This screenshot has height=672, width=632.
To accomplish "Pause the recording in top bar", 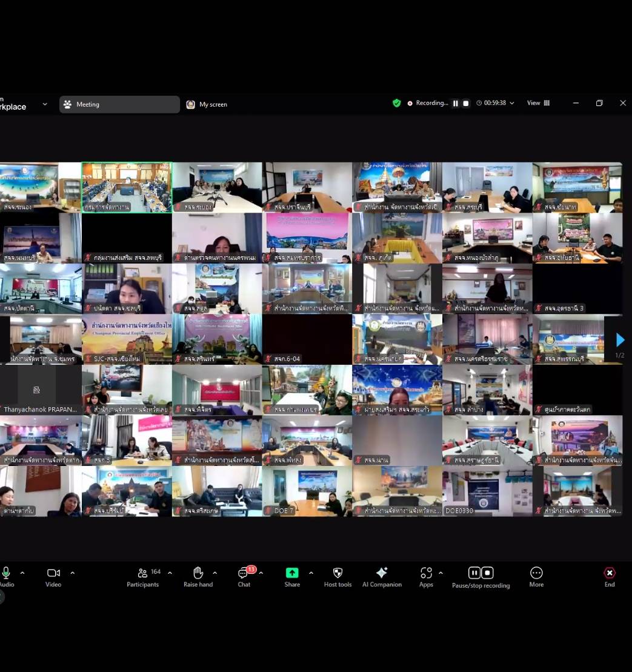I will 456,104.
